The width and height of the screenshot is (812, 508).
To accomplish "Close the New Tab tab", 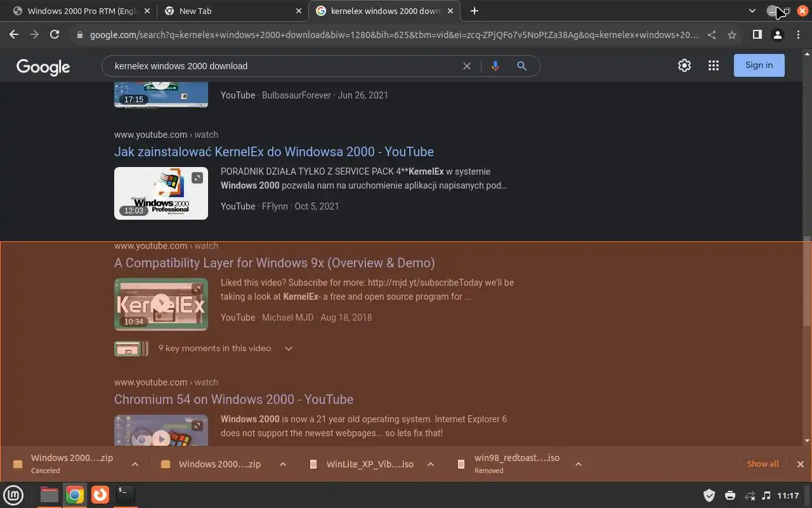I will 299,11.
